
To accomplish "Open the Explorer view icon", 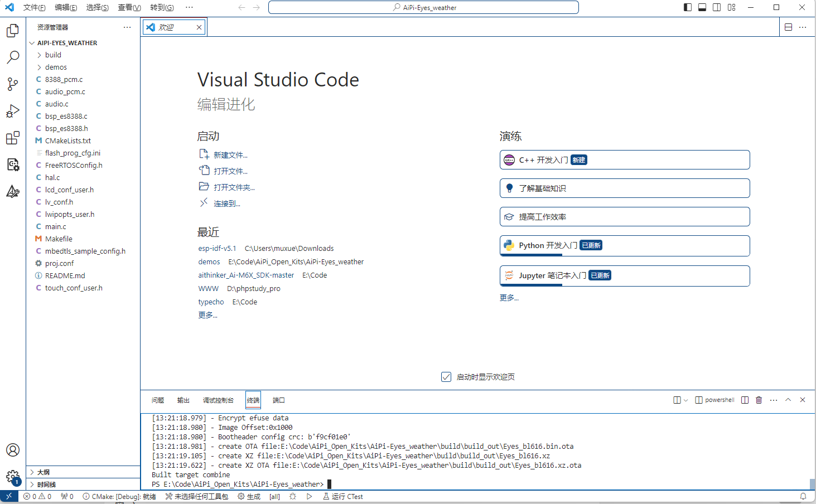I will [x=13, y=31].
